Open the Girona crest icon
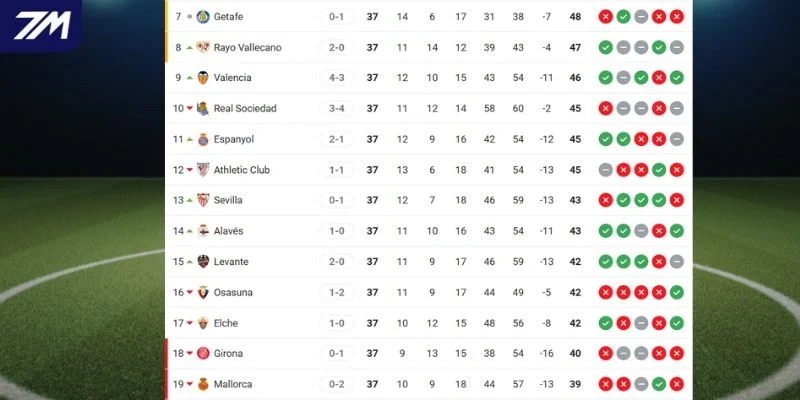This screenshot has width=800, height=400. click(x=203, y=353)
